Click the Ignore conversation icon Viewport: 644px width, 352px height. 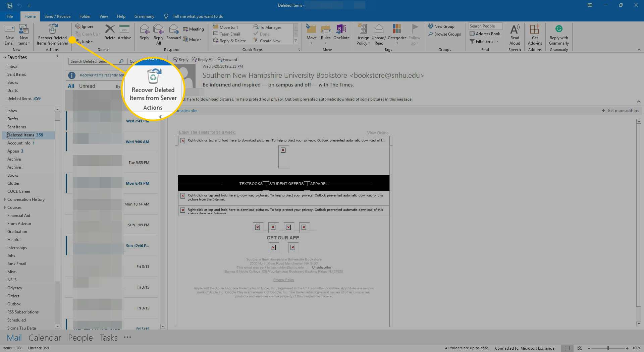click(x=85, y=26)
